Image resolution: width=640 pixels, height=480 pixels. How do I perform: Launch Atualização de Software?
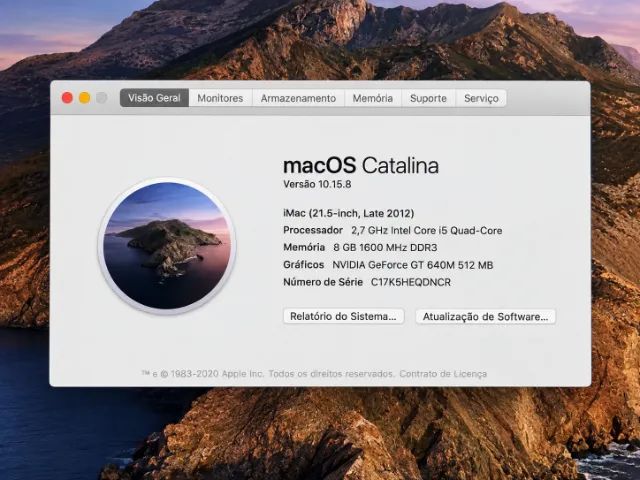pos(485,316)
